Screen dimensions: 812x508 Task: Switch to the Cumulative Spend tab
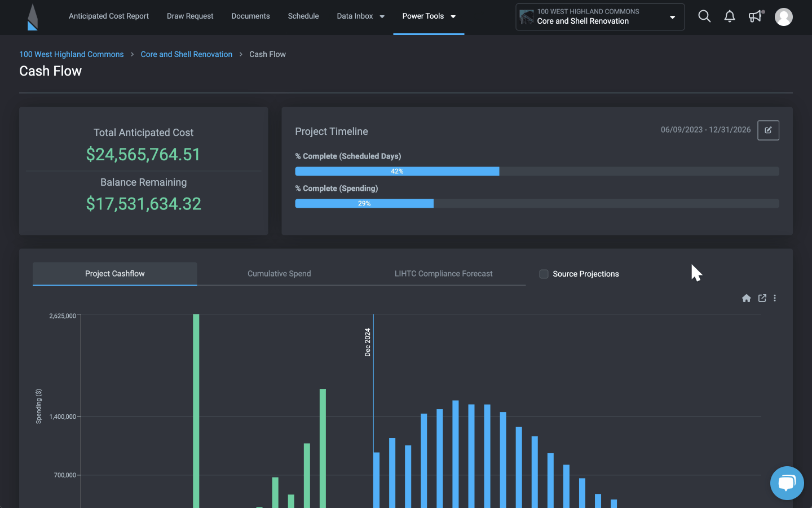tap(279, 274)
